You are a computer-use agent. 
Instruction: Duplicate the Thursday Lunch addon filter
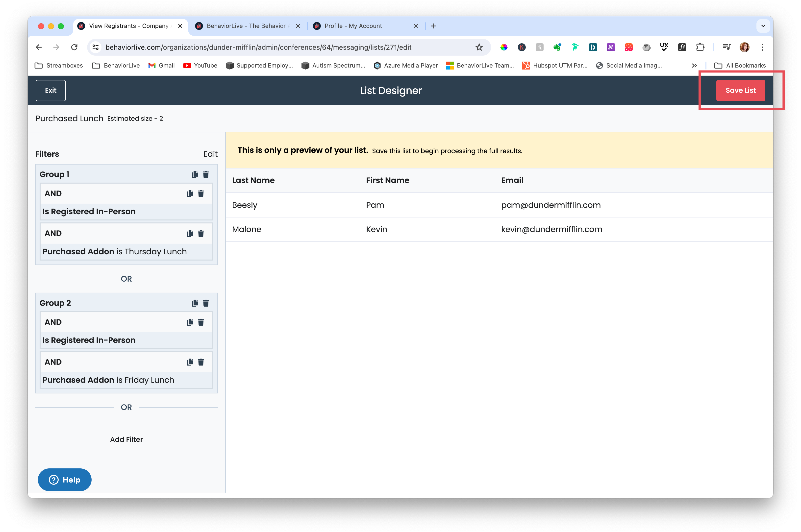tap(190, 233)
